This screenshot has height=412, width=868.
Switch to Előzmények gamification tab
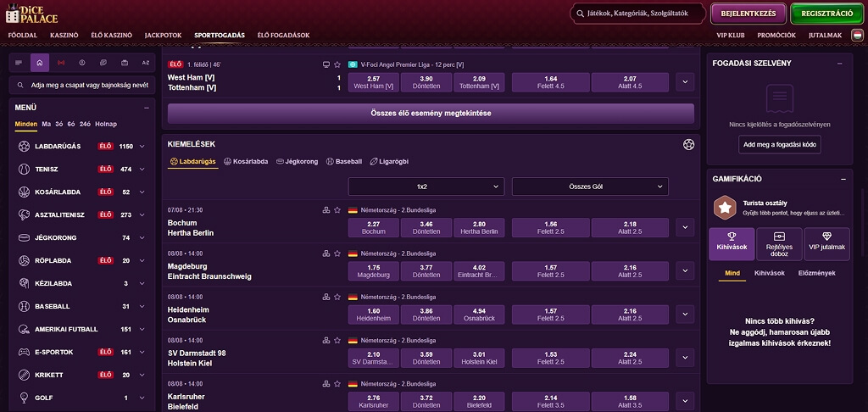point(816,273)
